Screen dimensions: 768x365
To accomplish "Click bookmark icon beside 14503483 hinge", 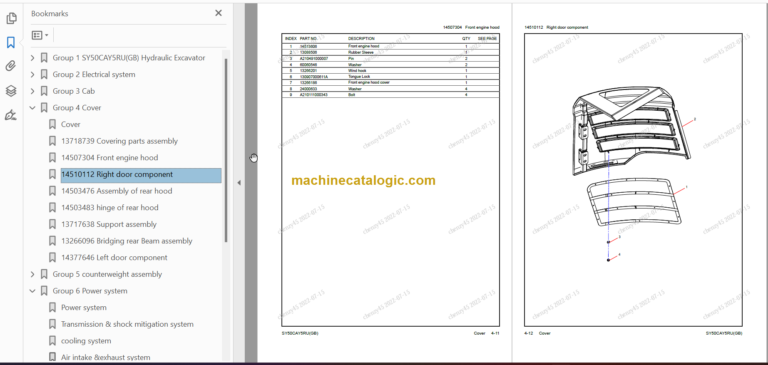I will coord(52,208).
